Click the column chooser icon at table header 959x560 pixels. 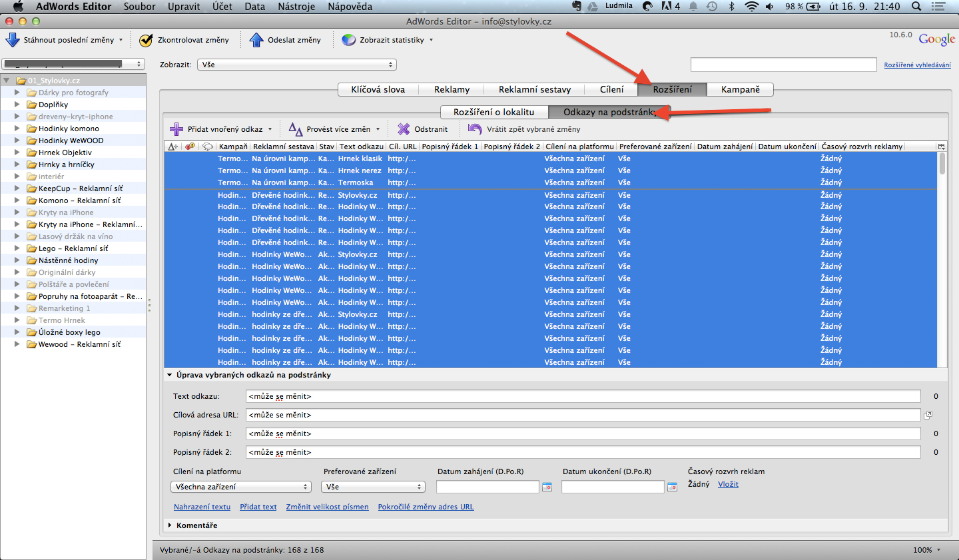pos(941,146)
